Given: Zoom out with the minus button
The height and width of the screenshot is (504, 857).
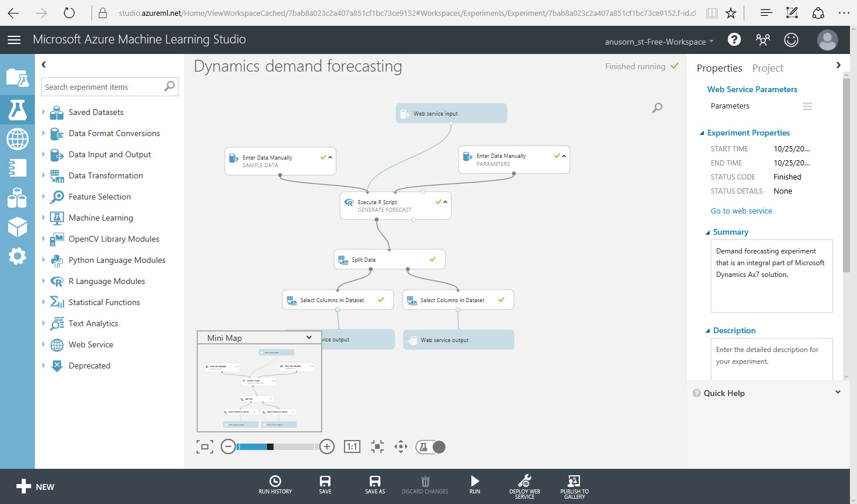Looking at the screenshot, I should [x=228, y=447].
